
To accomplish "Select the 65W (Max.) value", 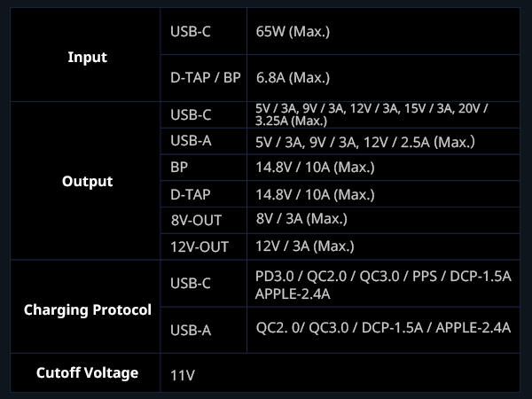I will coord(292,32).
